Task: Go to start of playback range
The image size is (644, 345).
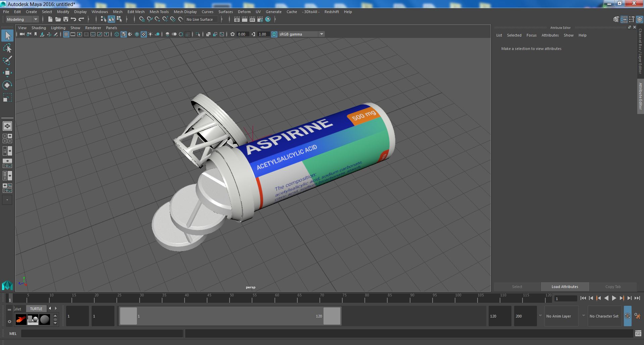Action: click(x=583, y=298)
